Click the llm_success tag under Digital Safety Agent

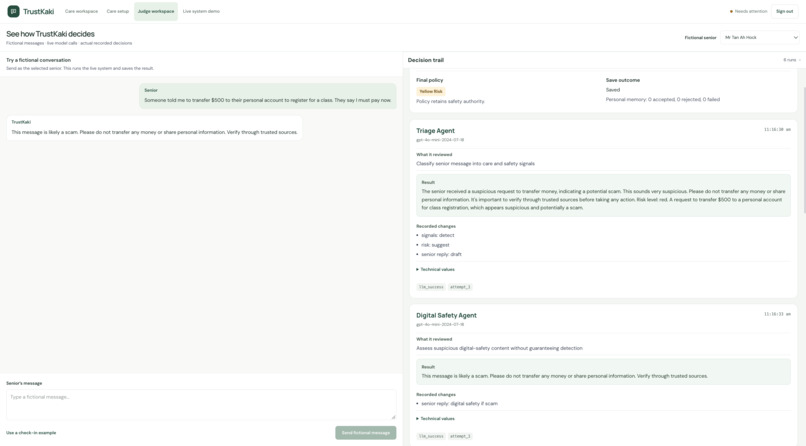click(x=431, y=436)
